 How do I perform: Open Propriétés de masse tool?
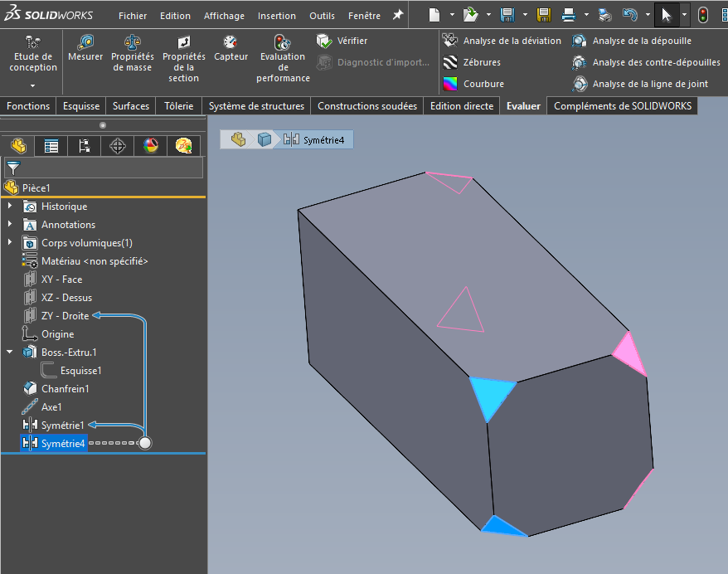click(x=133, y=42)
